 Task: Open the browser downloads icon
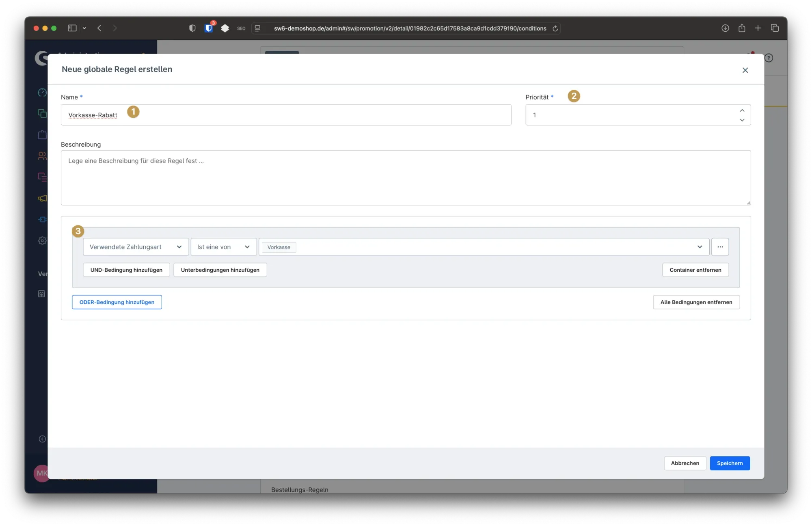click(x=725, y=28)
